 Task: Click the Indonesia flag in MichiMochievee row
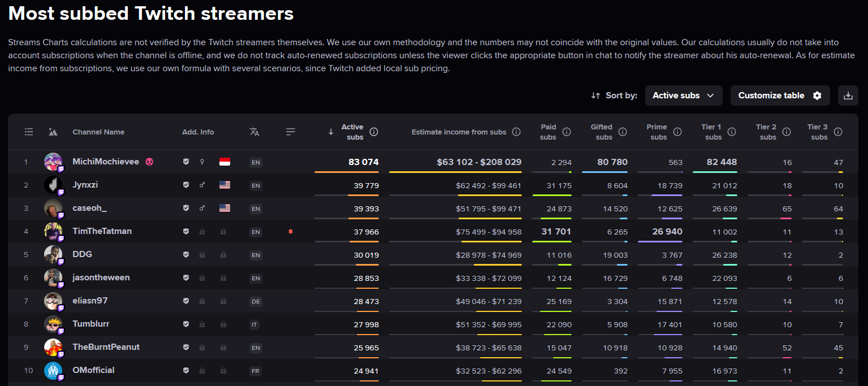[x=224, y=162]
